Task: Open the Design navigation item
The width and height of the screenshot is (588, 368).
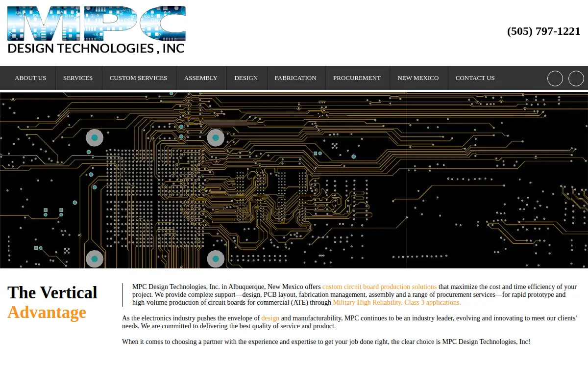Action: click(246, 78)
